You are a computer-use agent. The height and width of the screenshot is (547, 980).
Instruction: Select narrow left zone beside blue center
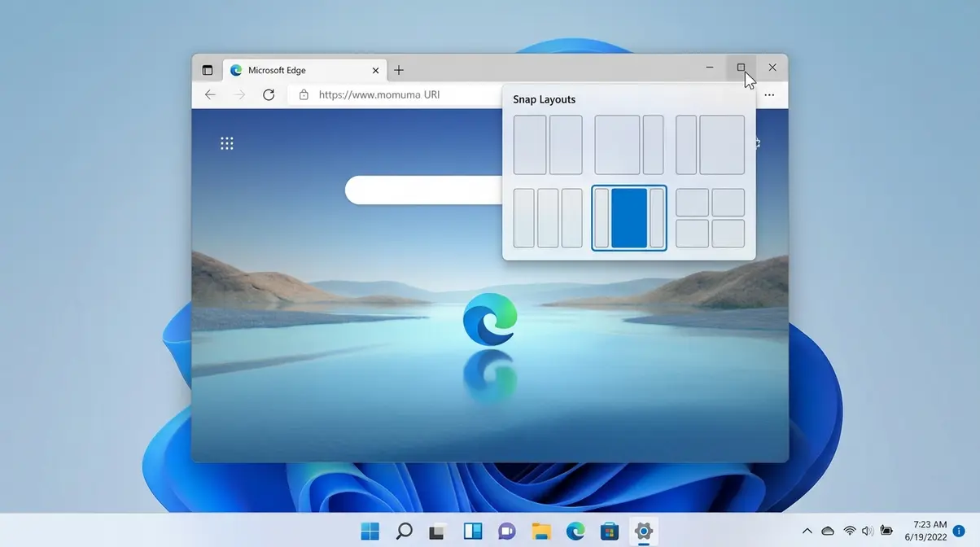602,218
